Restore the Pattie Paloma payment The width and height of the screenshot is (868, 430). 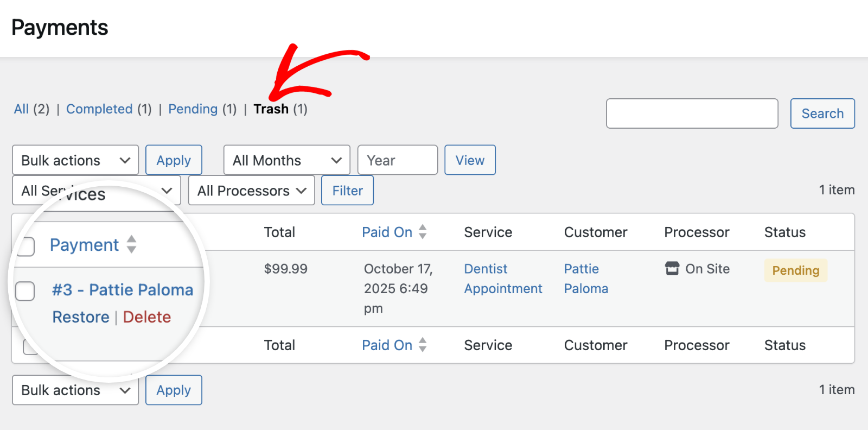[81, 317]
